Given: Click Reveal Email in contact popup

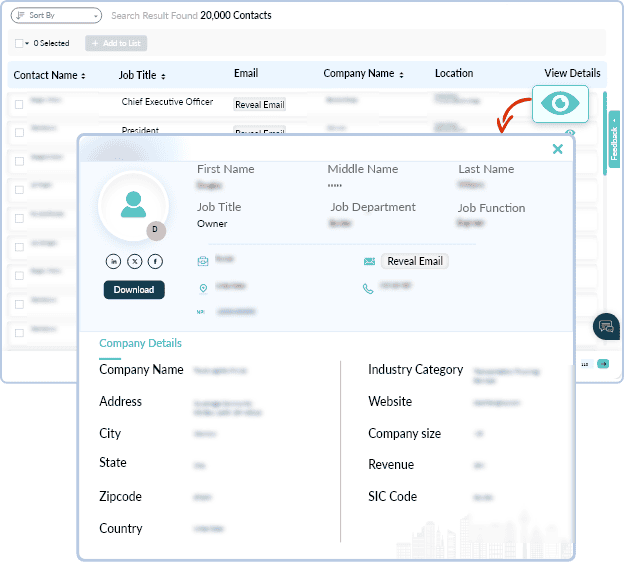Looking at the screenshot, I should [415, 261].
